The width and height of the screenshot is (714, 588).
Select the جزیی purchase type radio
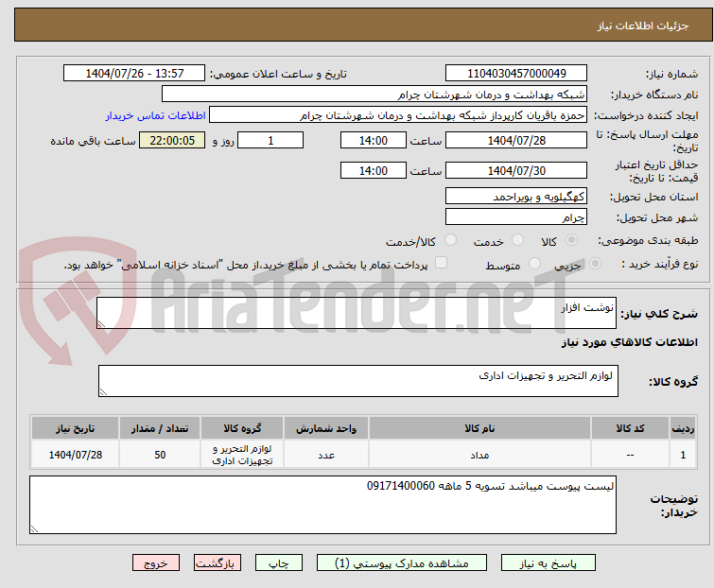tap(595, 264)
